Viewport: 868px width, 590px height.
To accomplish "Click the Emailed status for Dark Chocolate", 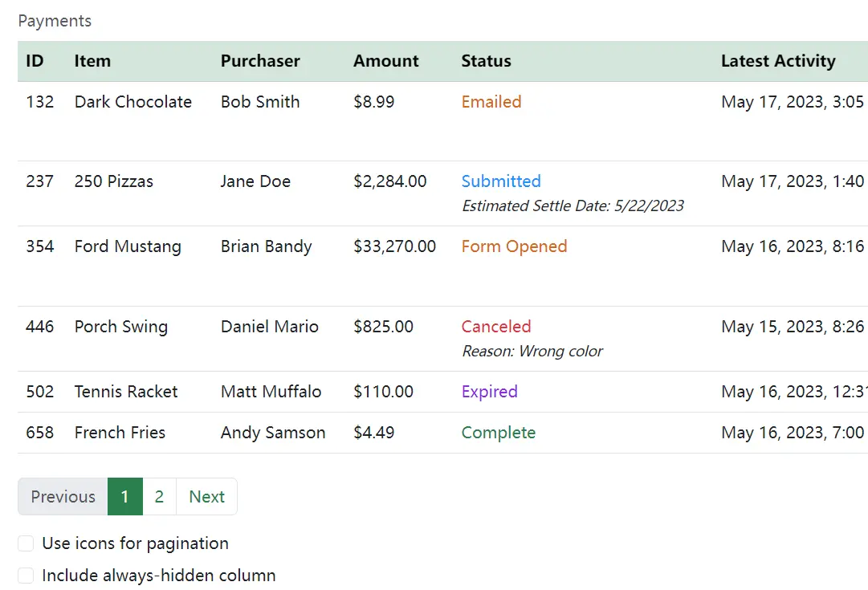I will 491,102.
